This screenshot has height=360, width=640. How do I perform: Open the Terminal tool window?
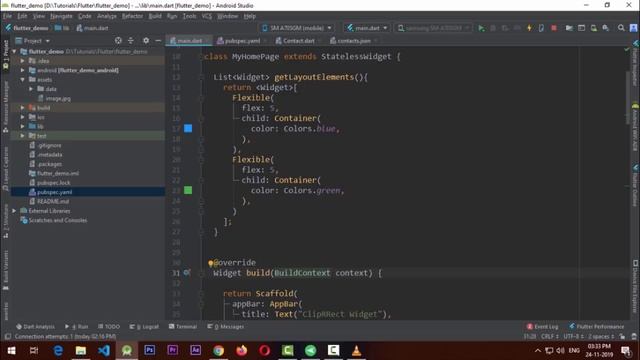(183, 327)
